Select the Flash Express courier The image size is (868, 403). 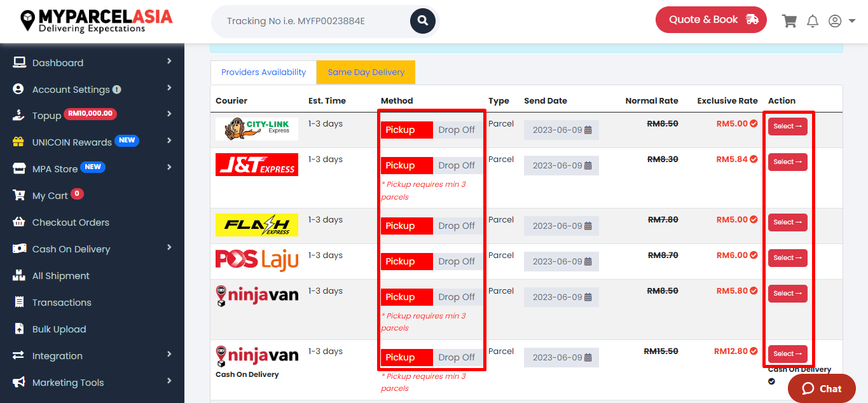[x=788, y=222]
